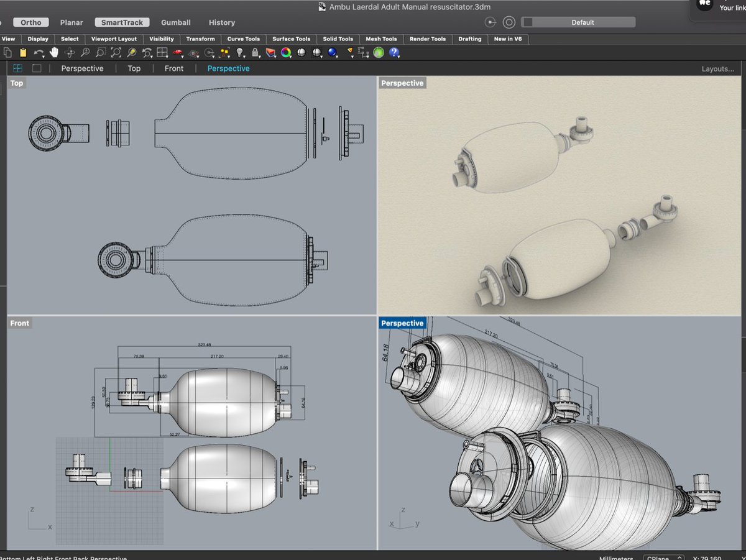Switch to four-viewport layout icon

pyautogui.click(x=18, y=68)
